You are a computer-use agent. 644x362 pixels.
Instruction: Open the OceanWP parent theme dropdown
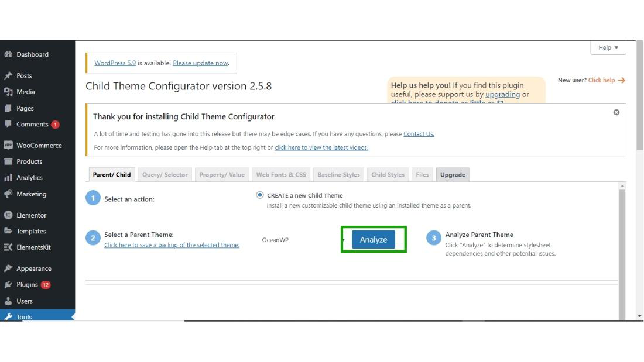(x=302, y=240)
